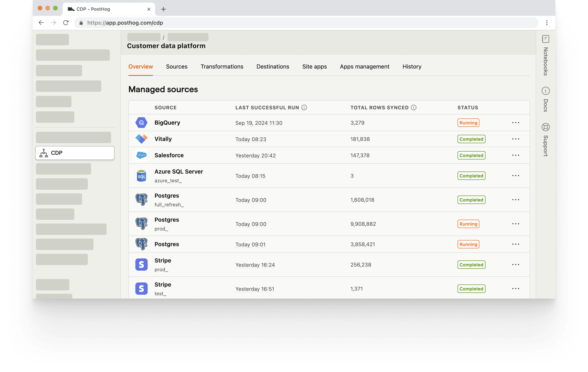Open the BigQuery source link
Screen dimensions: 588x372
coord(167,123)
